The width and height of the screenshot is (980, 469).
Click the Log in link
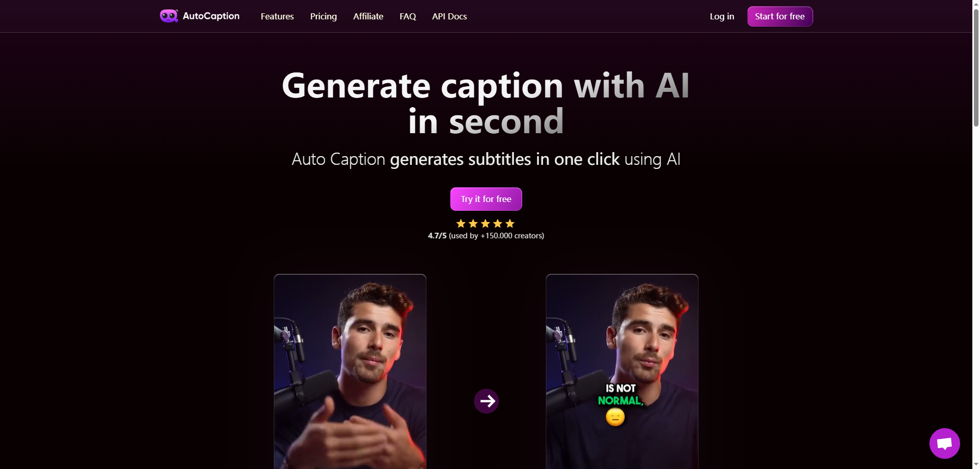coord(722,16)
